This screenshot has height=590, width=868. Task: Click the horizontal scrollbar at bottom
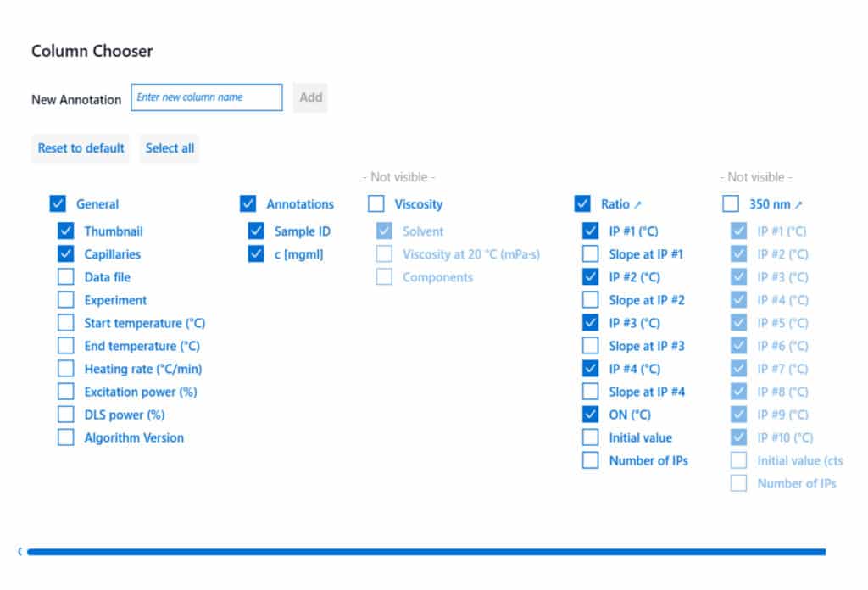(426, 552)
